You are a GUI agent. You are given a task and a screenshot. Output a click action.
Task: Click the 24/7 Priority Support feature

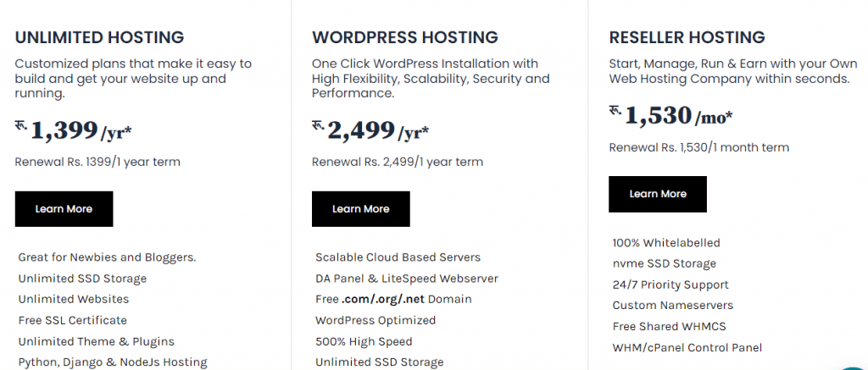click(670, 284)
